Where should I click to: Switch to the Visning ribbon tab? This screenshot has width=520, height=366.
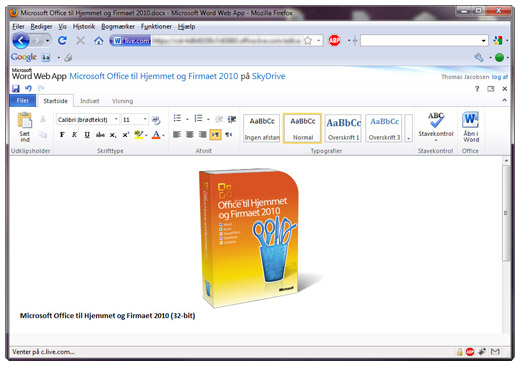coord(122,101)
